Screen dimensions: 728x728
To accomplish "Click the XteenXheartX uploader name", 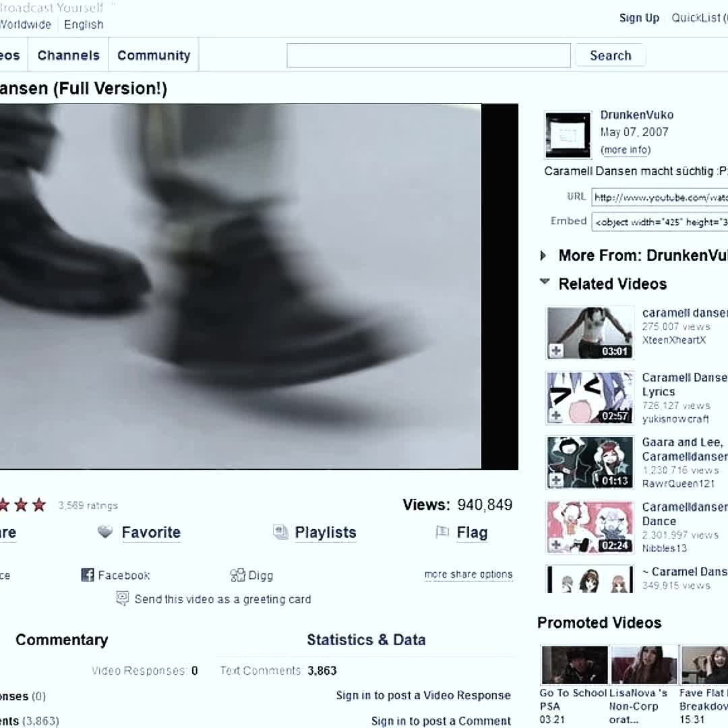I will tap(673, 340).
